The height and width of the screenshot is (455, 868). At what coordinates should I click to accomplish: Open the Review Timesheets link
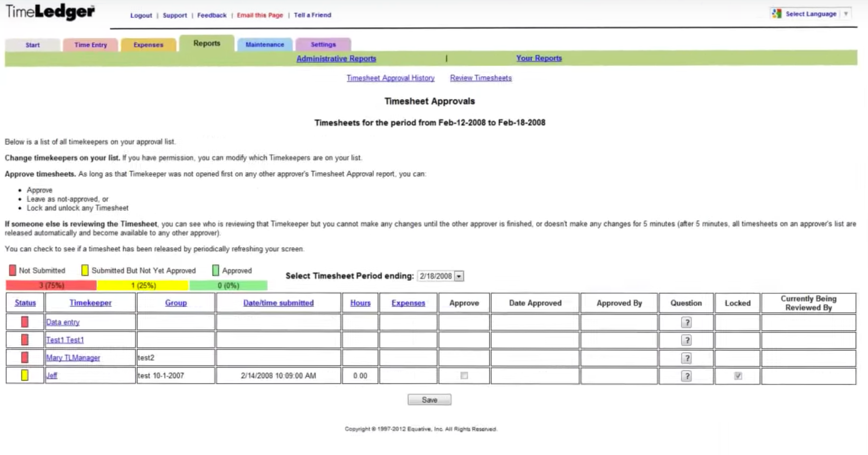pyautogui.click(x=481, y=78)
